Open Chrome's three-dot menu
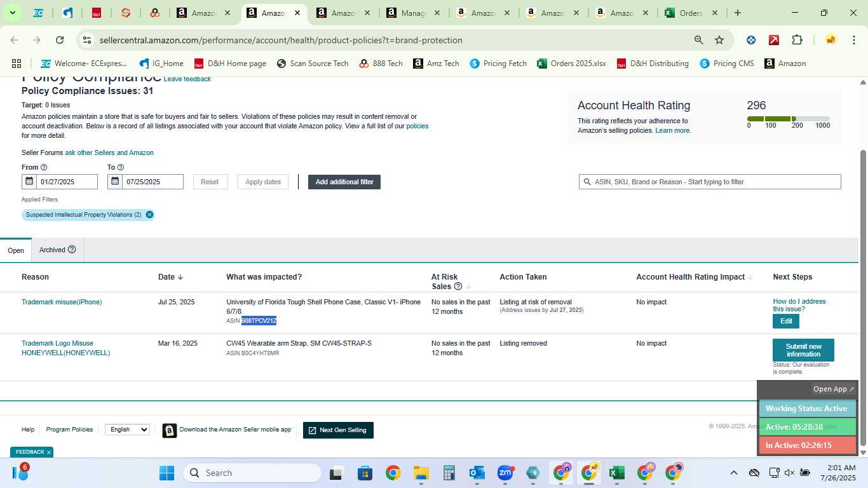The height and width of the screenshot is (488, 868). point(853,40)
